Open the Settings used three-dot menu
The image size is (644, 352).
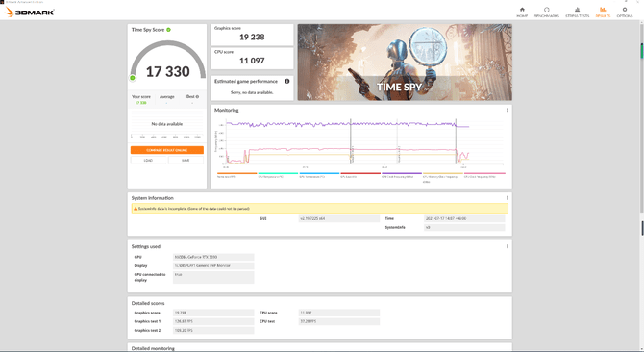pyautogui.click(x=508, y=246)
